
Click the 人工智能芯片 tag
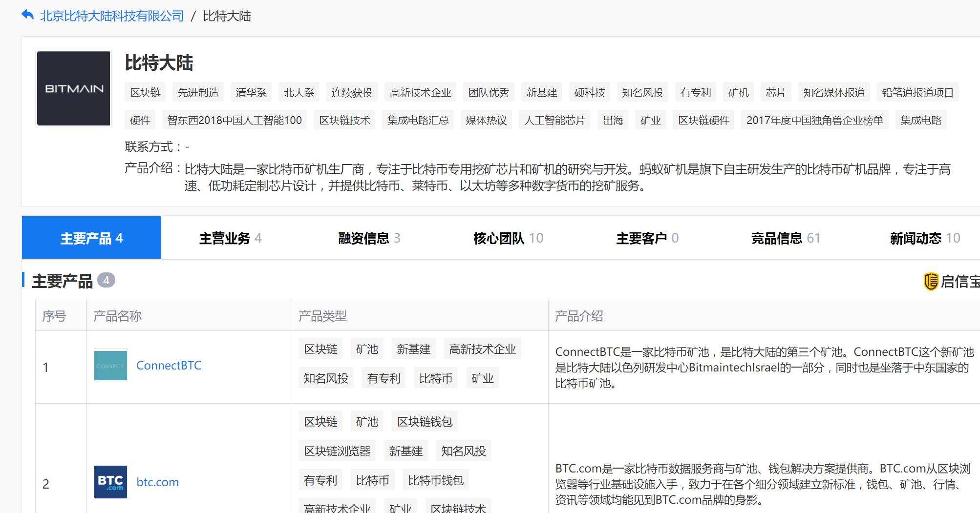[554, 120]
